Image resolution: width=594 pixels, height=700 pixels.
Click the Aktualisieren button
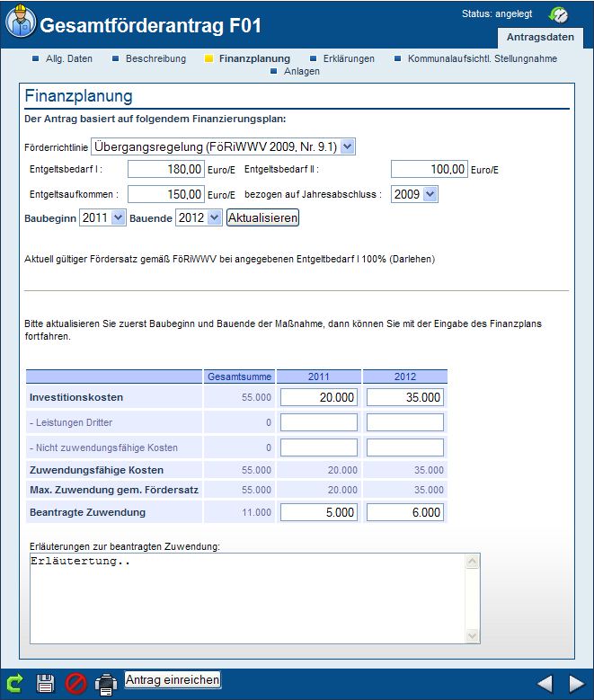[262, 217]
